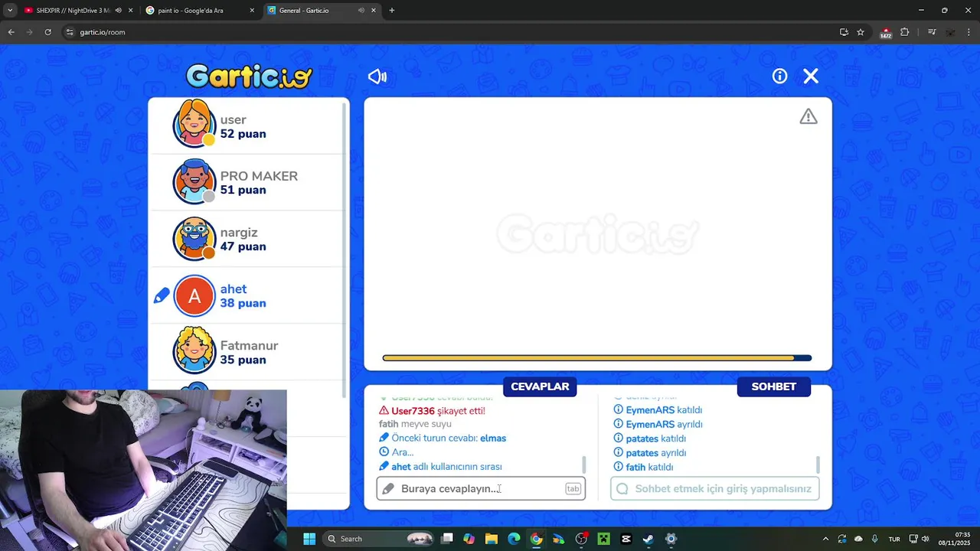Click 'User7336 şikayet etti!' message
This screenshot has width=980, height=551.
(x=432, y=411)
